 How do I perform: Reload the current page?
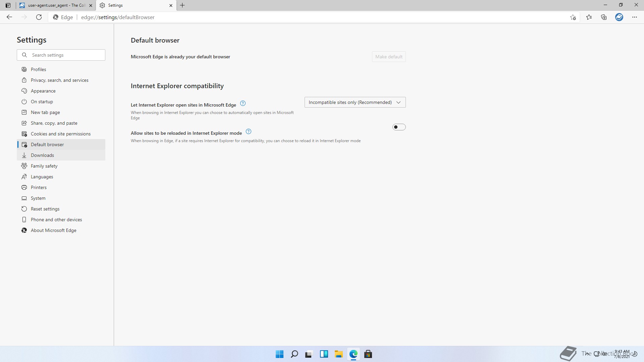(39, 17)
